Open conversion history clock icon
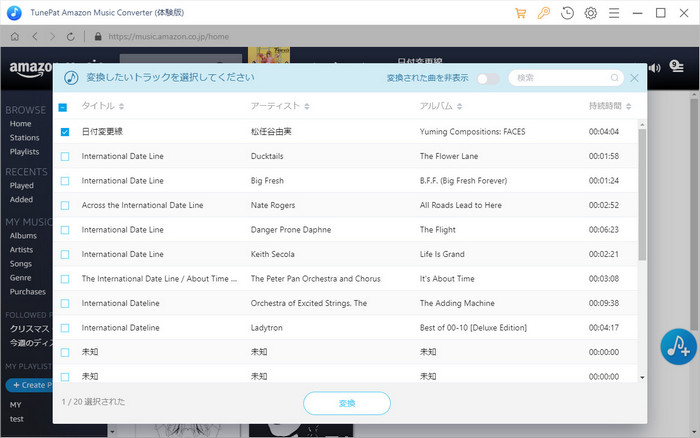Image resolution: width=700 pixels, height=438 pixels. pos(567,13)
